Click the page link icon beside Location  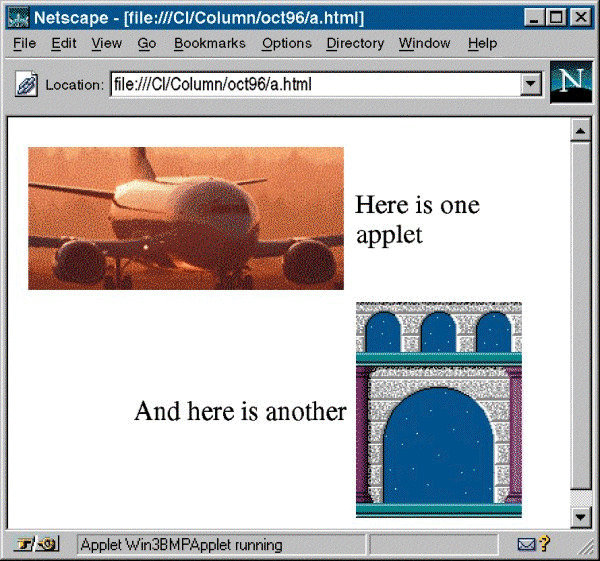click(26, 85)
